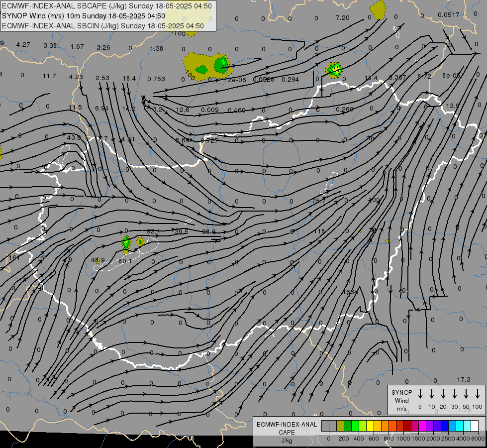This screenshot has width=487, height=448.
Task: Click the map value 5.69
Action: (x=183, y=140)
